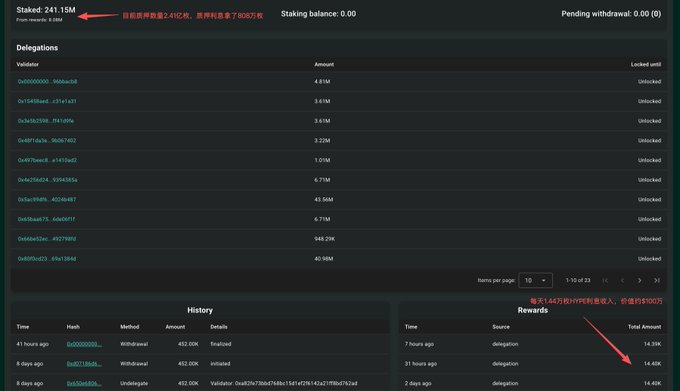Open the items per page dropdown
680x391 pixels.
click(536, 280)
